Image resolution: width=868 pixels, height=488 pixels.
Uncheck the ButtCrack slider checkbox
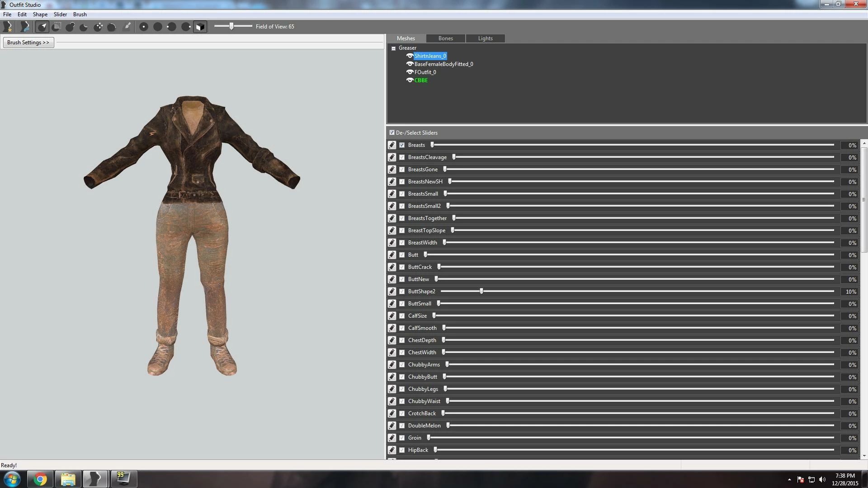[402, 267]
